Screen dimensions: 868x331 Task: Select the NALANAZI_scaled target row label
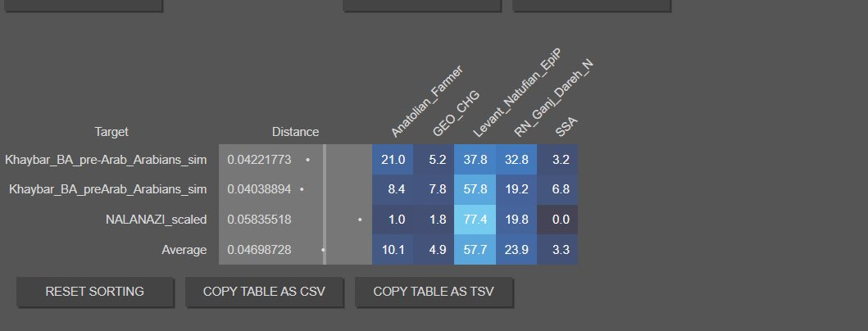point(156,220)
